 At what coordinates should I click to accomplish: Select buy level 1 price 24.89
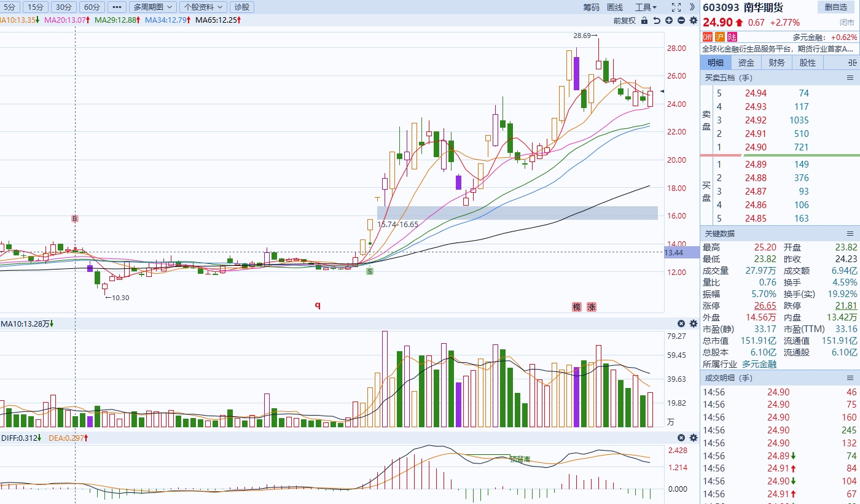pyautogui.click(x=756, y=165)
